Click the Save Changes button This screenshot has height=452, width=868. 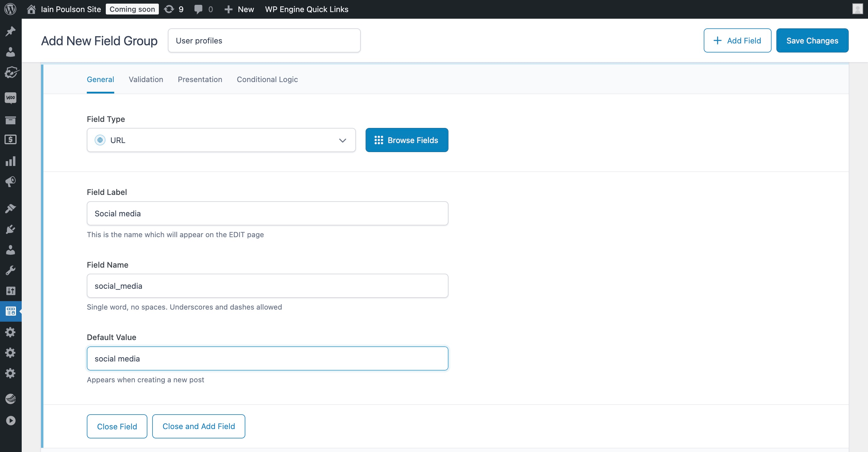coord(812,40)
